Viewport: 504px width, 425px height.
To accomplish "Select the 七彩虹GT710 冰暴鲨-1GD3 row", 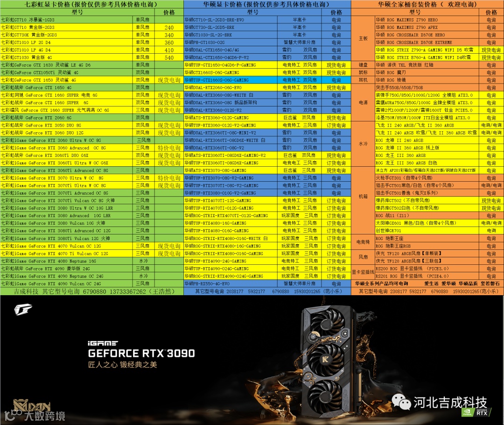I will (x=91, y=20).
